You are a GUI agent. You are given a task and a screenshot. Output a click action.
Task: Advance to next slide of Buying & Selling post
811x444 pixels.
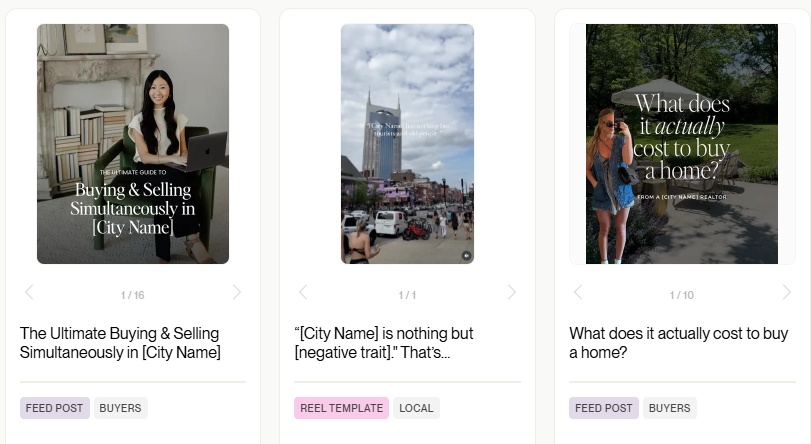pos(237,293)
